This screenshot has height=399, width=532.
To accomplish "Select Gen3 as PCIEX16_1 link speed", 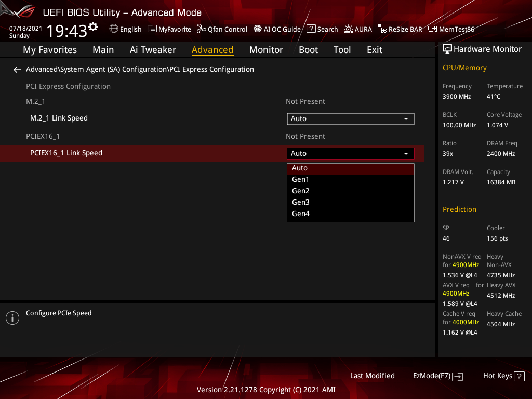I will point(300,202).
